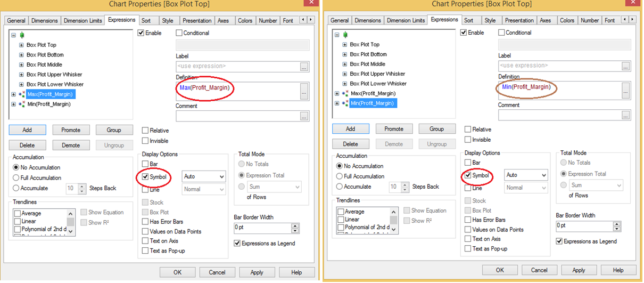Enable the Conditional checkbox in the right dialog
The image size is (644, 283).
tap(501, 33)
